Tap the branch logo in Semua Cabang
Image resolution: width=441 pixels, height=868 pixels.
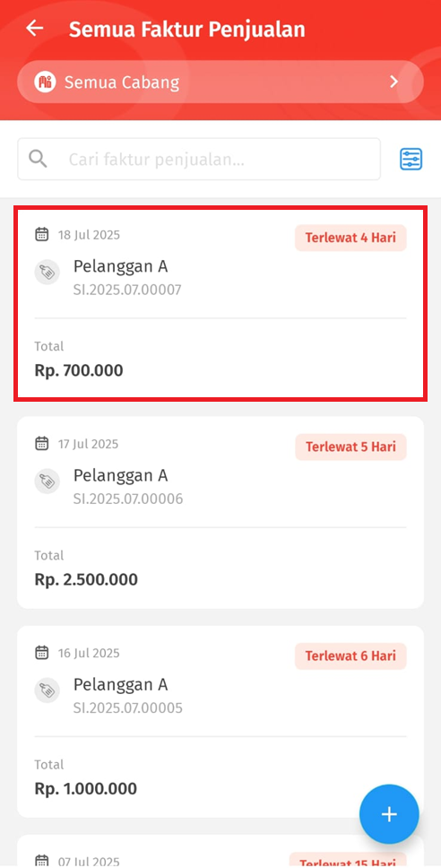[x=45, y=82]
